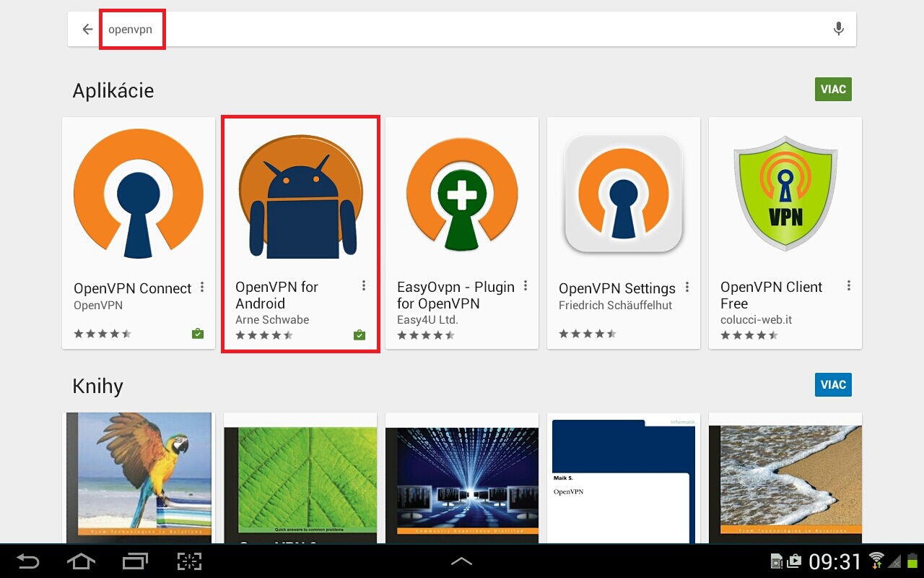924x578 pixels.
Task: Tap the battery status icon
Action: [x=912, y=561]
